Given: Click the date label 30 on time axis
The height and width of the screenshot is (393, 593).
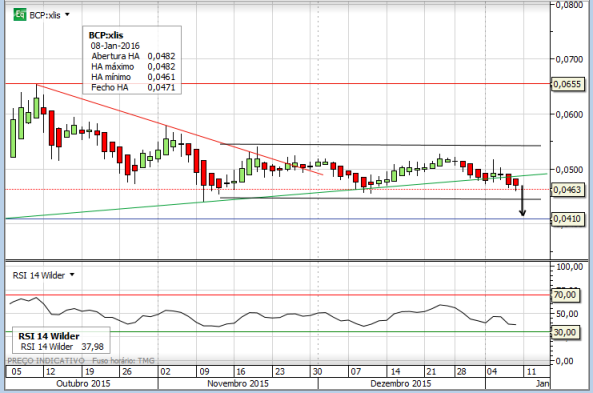Looking at the screenshot, I should click(317, 371).
